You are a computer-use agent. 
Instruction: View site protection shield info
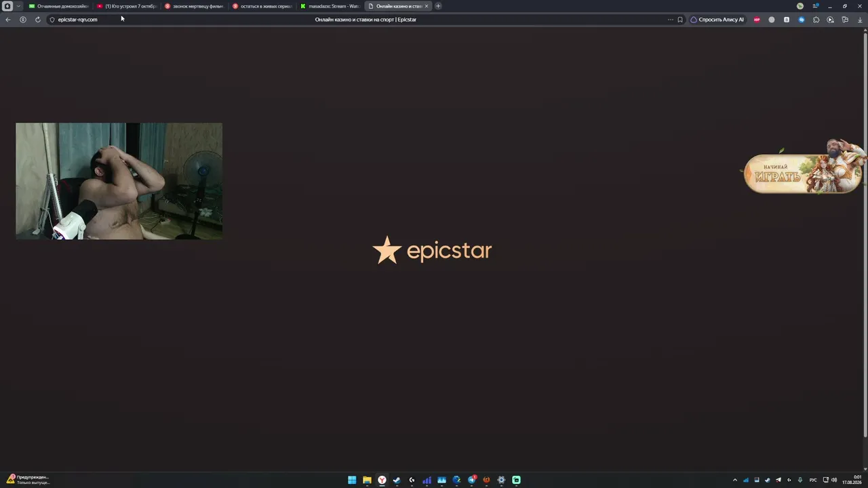(x=52, y=20)
